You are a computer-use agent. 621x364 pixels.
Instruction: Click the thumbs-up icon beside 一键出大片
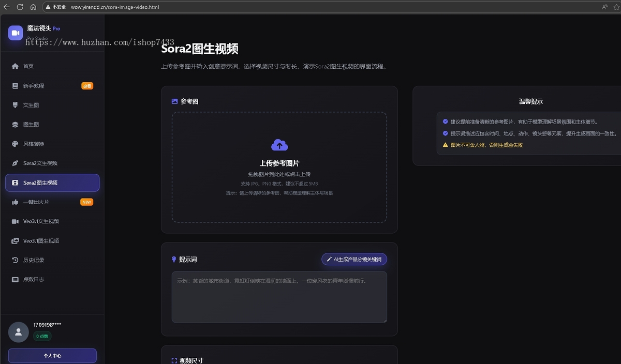tap(15, 202)
